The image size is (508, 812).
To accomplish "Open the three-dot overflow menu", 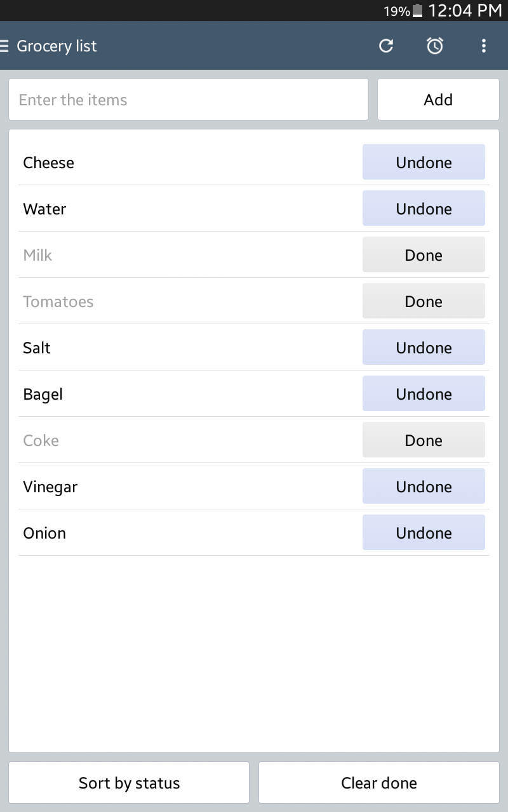I will coord(484,46).
